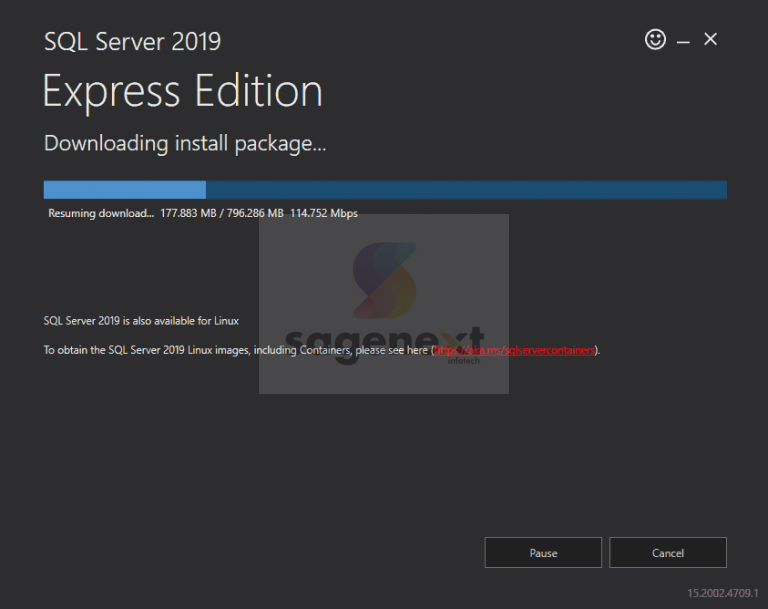This screenshot has height=609, width=768.
Task: Click the version number 15.2002.4709.1
Action: (x=722, y=593)
